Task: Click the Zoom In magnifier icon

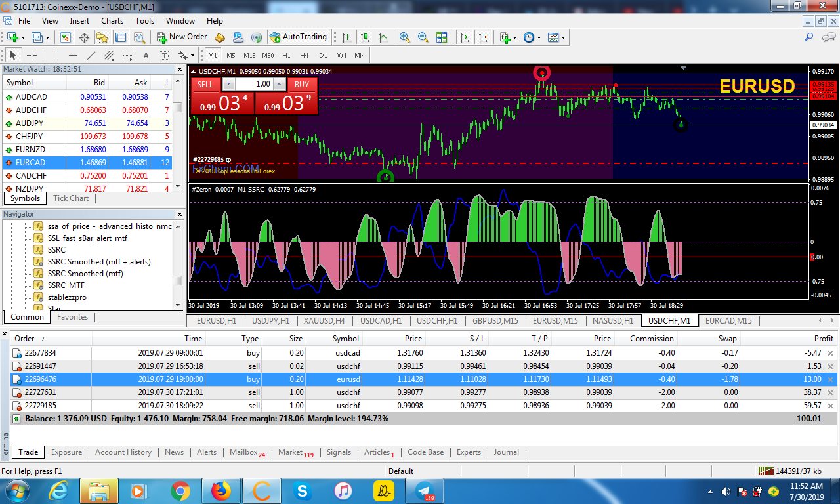Action: [405, 37]
